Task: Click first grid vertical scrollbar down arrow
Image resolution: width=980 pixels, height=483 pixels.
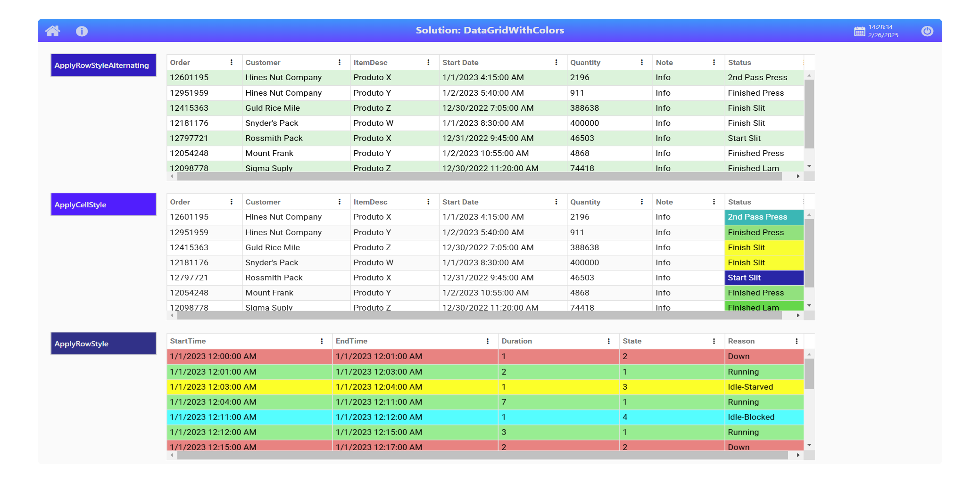Action: [x=809, y=166]
